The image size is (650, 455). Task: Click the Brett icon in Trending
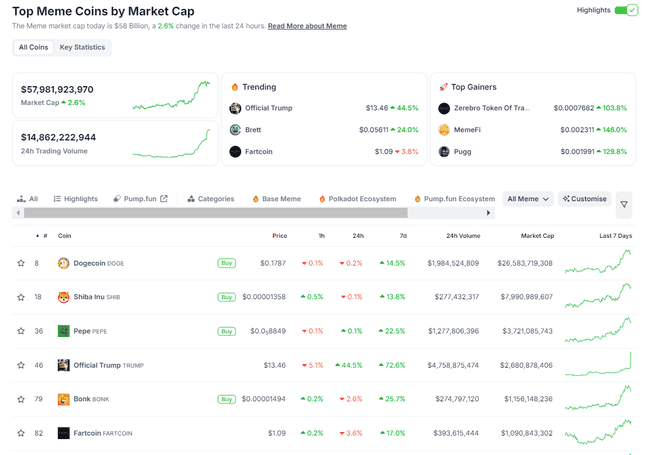pos(235,130)
